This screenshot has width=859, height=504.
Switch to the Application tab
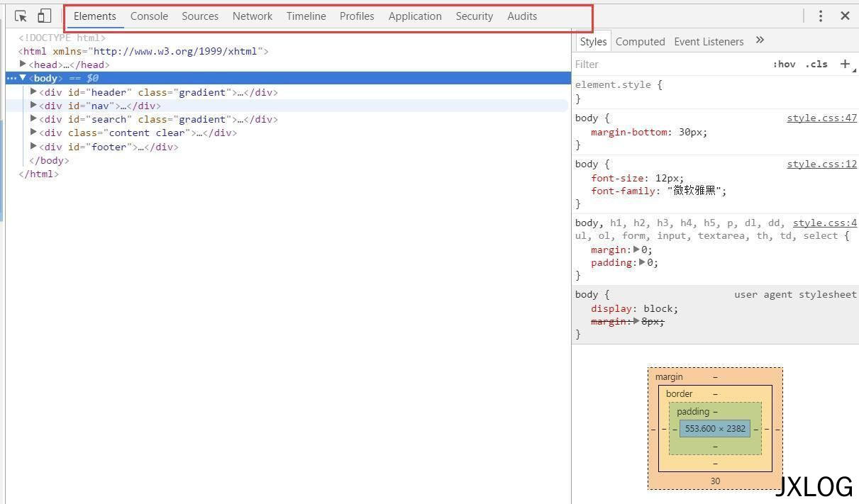click(415, 16)
